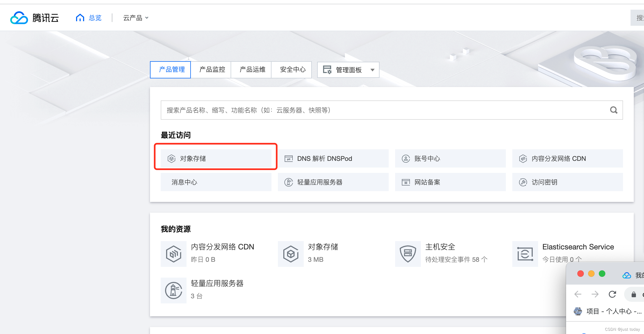This screenshot has height=334, width=644.
Task: Reload page in overlay browser window
Action: [x=612, y=294]
